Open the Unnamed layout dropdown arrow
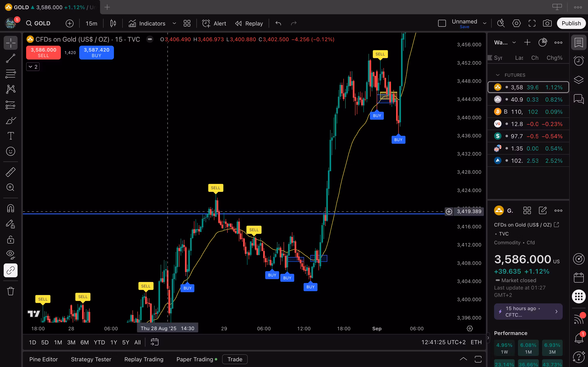Screen dimensions: 588x367 coord(485,23)
